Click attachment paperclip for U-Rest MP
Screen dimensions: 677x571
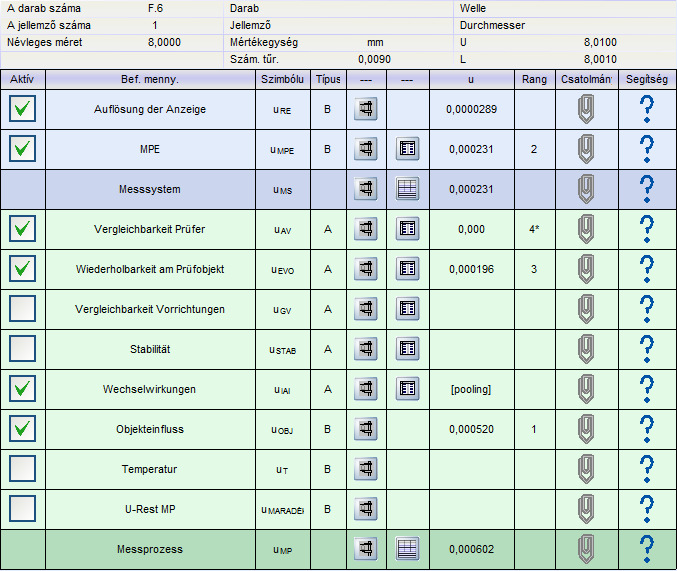tap(586, 509)
